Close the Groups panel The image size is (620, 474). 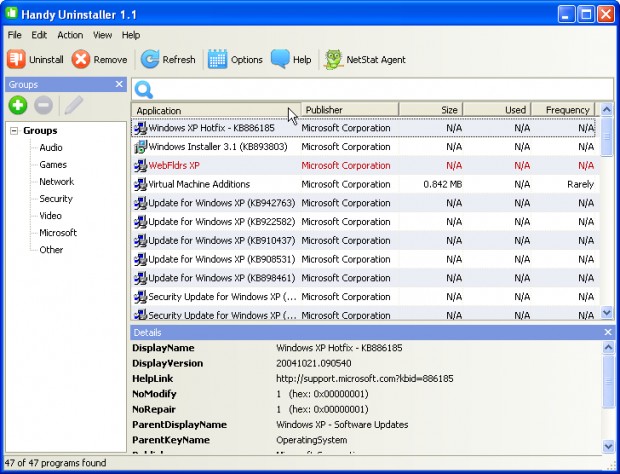click(119, 84)
